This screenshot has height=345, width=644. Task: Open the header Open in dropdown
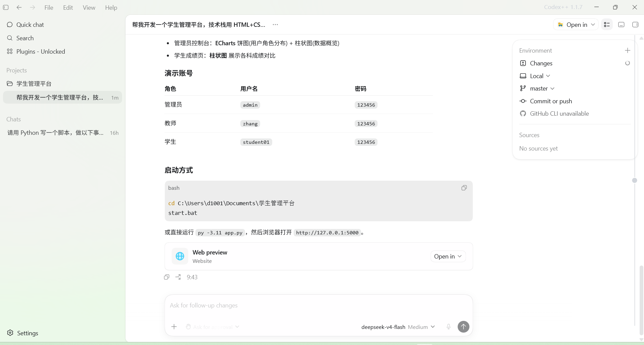pyautogui.click(x=576, y=24)
